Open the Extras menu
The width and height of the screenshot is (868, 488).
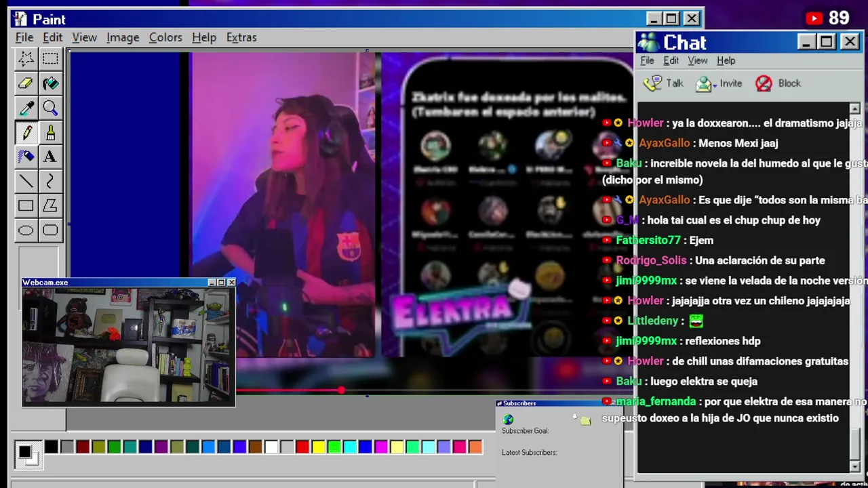click(x=241, y=37)
